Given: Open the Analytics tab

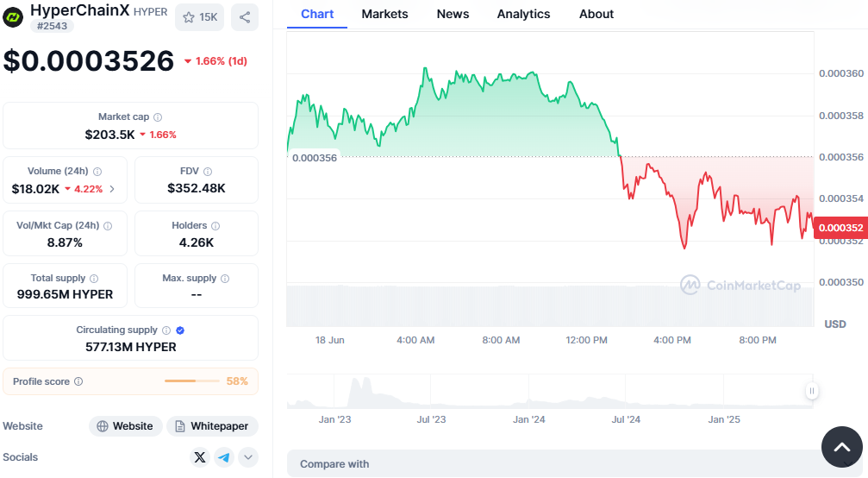Looking at the screenshot, I should [x=524, y=15].
